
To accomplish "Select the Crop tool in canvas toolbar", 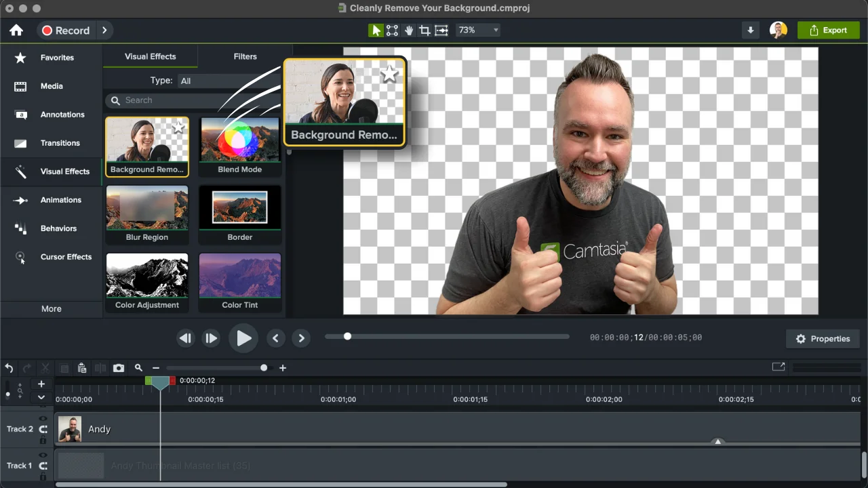I will (425, 30).
